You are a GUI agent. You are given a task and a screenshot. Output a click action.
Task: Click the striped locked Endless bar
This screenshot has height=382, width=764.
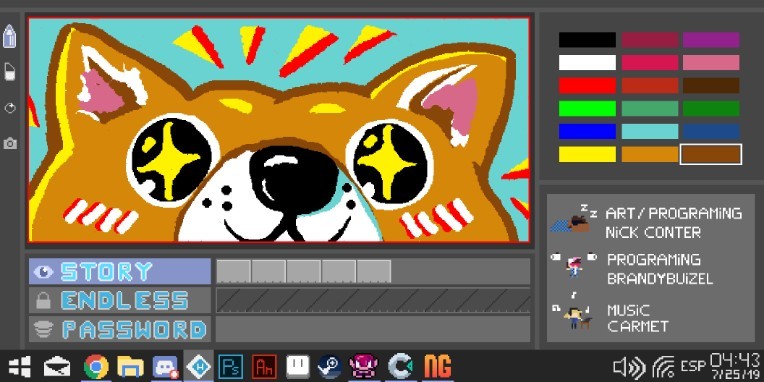373,300
